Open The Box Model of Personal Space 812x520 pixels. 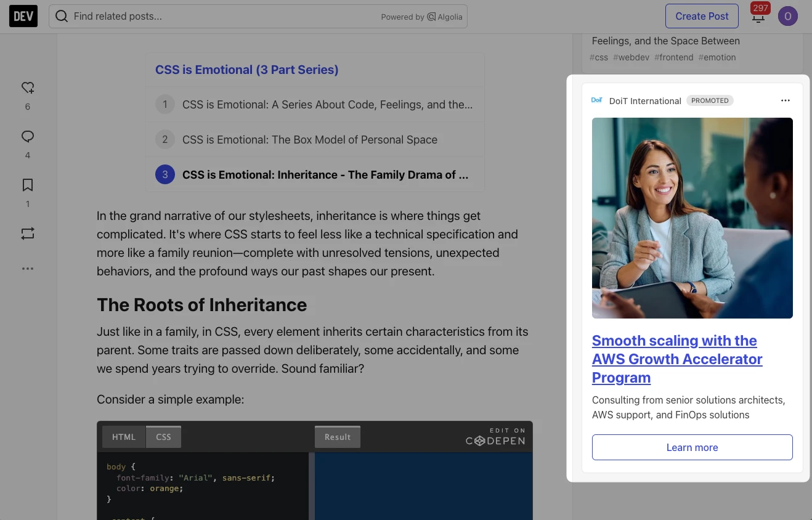click(315, 140)
